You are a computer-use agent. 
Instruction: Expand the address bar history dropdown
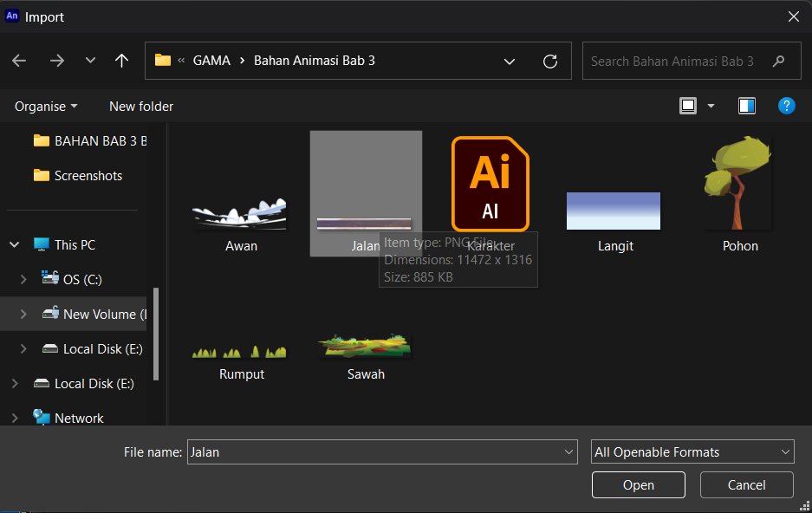(510, 61)
